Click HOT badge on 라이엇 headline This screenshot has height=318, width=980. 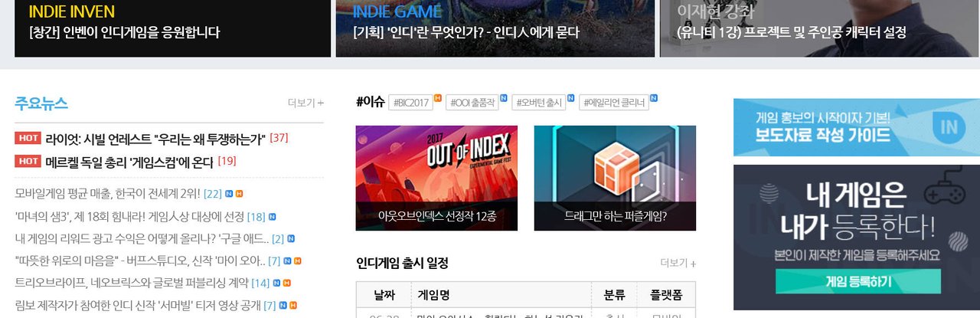28,139
